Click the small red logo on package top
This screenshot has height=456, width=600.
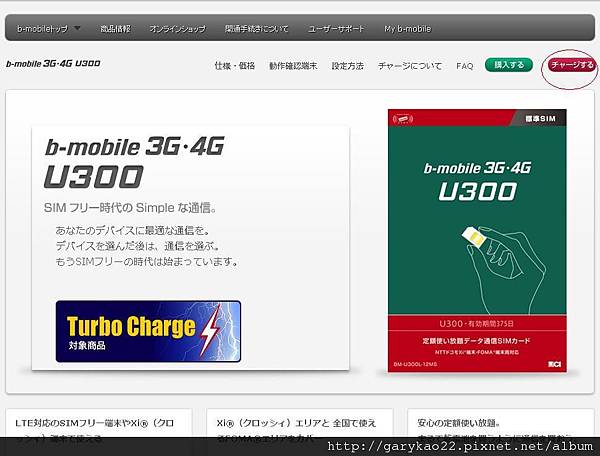[403, 119]
